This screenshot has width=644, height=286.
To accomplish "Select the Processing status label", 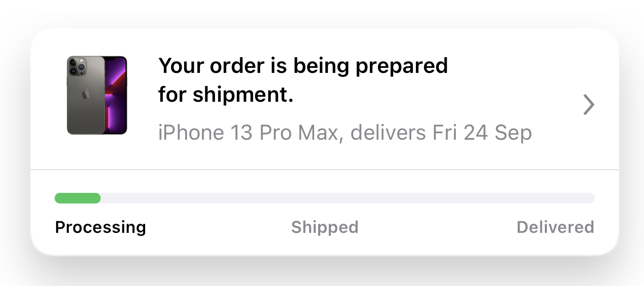I will [100, 227].
